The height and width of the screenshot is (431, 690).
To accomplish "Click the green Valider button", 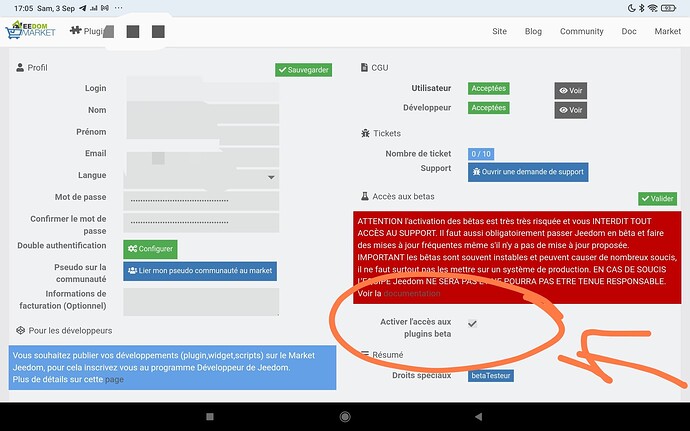I will pos(657,199).
